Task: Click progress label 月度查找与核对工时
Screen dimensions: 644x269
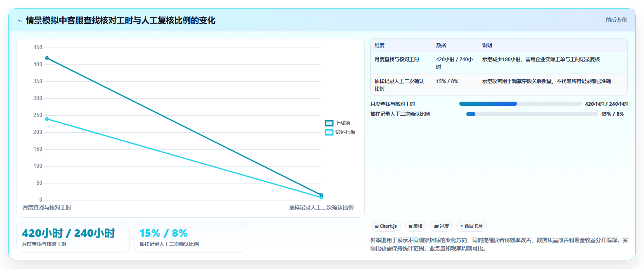Action: [393, 104]
